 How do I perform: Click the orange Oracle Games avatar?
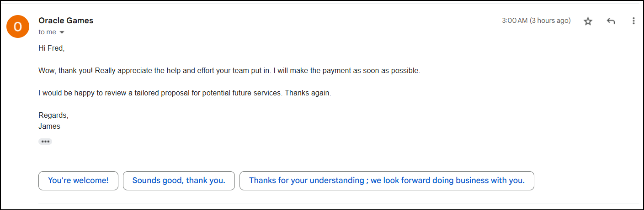(x=17, y=26)
